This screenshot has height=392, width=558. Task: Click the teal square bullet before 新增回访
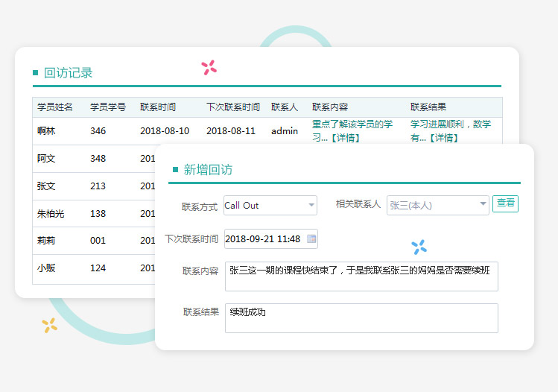click(x=175, y=170)
